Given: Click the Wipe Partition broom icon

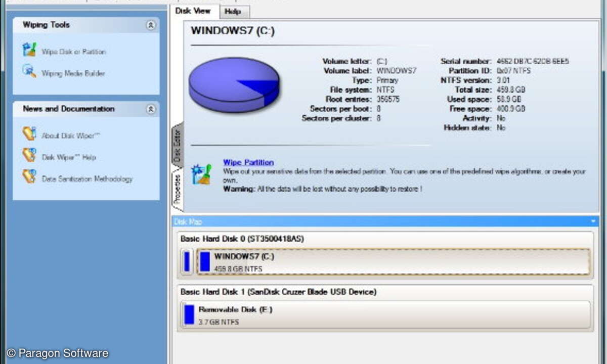Looking at the screenshot, I should click(x=201, y=174).
